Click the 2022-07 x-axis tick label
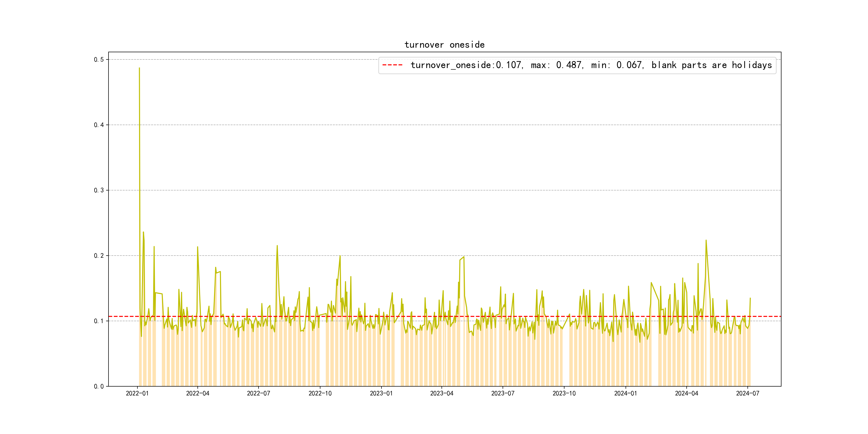The width and height of the screenshot is (868, 434). (259, 394)
